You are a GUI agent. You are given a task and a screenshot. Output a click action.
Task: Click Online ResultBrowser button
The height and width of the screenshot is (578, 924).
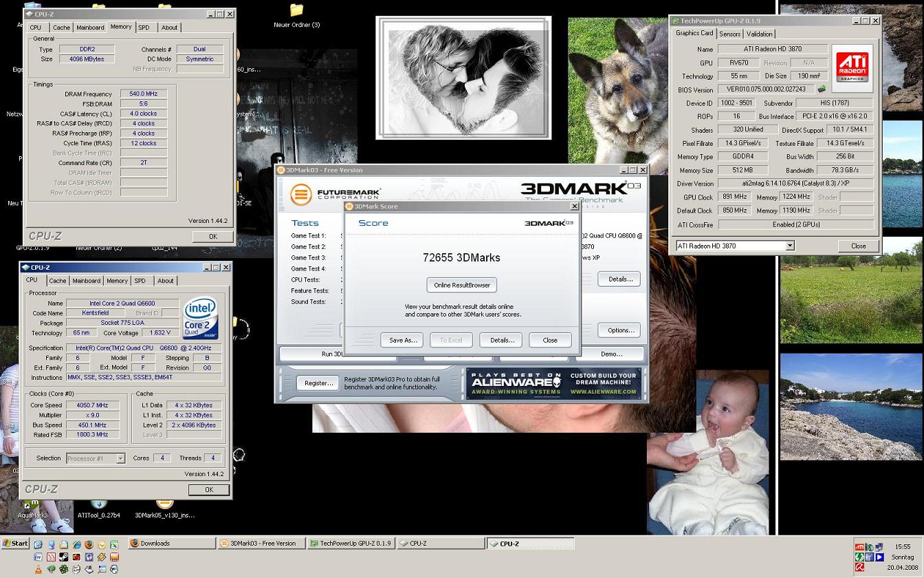tap(461, 285)
